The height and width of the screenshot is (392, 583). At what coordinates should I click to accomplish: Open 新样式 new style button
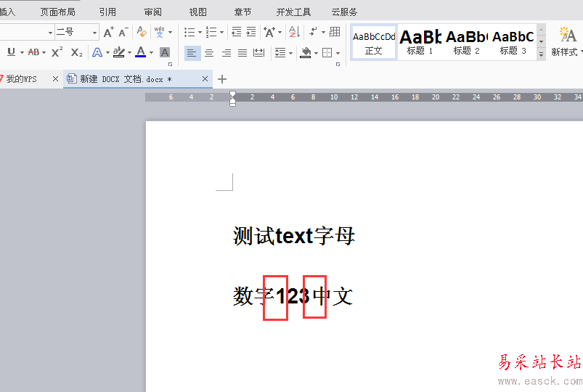tap(566, 41)
